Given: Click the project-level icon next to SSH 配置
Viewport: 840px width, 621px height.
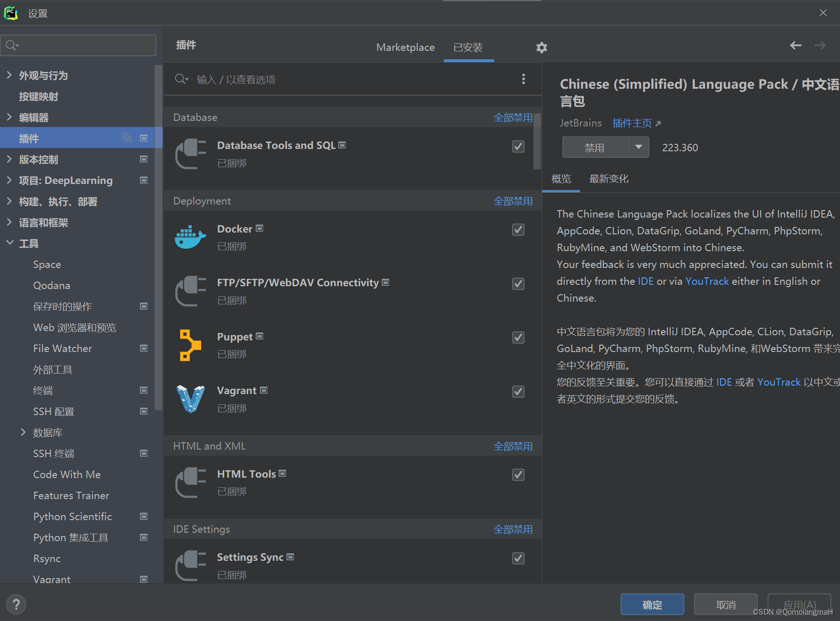Looking at the screenshot, I should click(144, 411).
